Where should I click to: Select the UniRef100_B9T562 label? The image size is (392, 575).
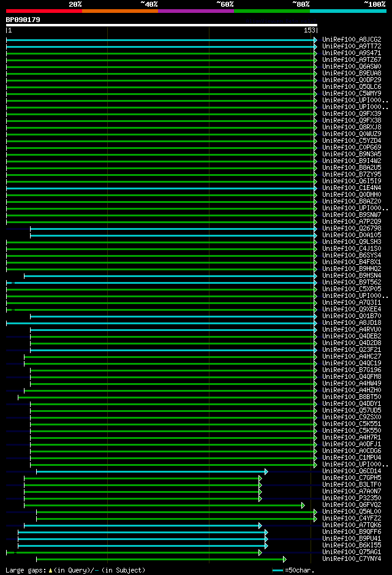click(x=352, y=283)
